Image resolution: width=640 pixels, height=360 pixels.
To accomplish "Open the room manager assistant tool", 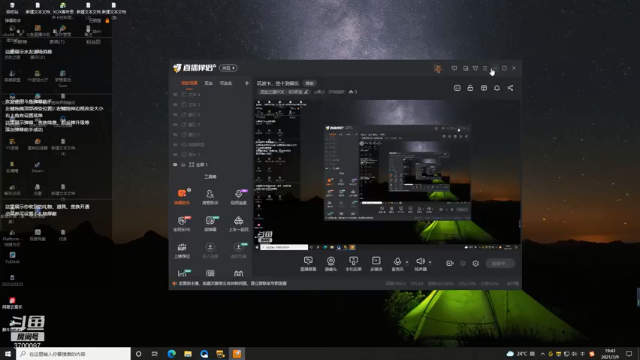I will point(210,196).
